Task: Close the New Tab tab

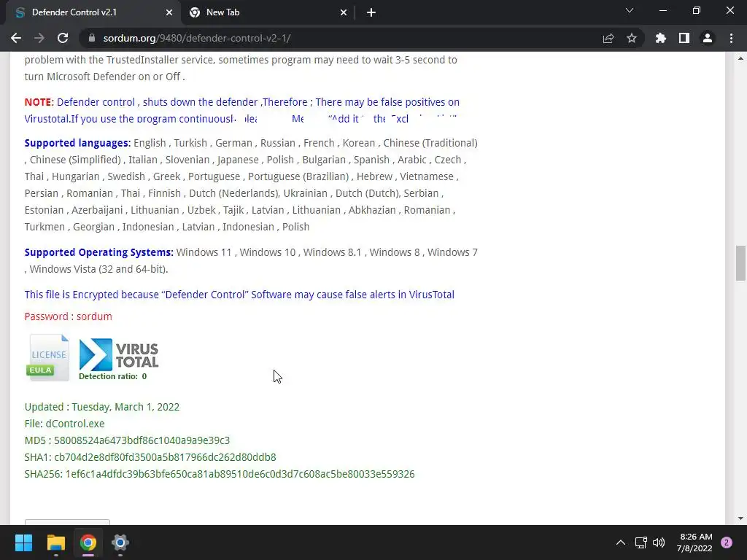Action: pos(344,12)
